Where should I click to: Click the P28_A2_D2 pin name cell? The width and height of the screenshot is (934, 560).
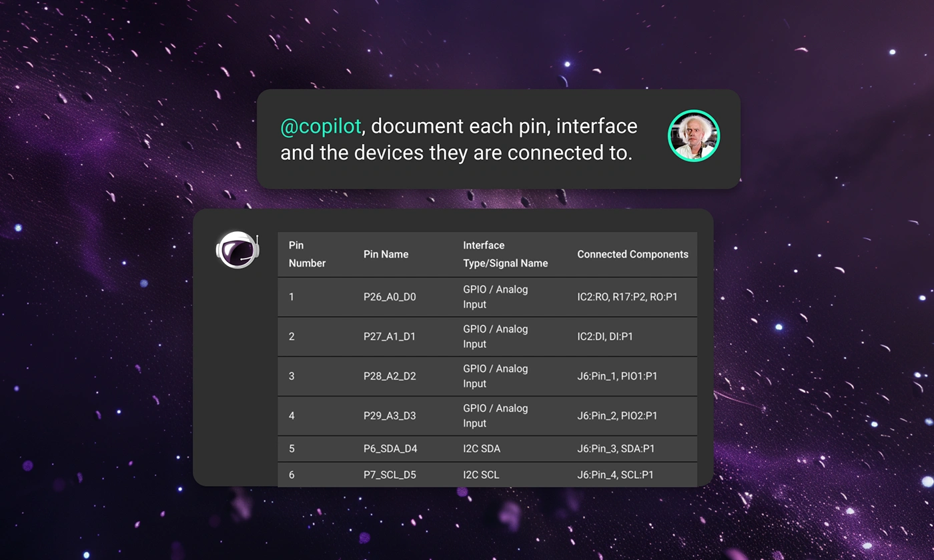pyautogui.click(x=390, y=376)
